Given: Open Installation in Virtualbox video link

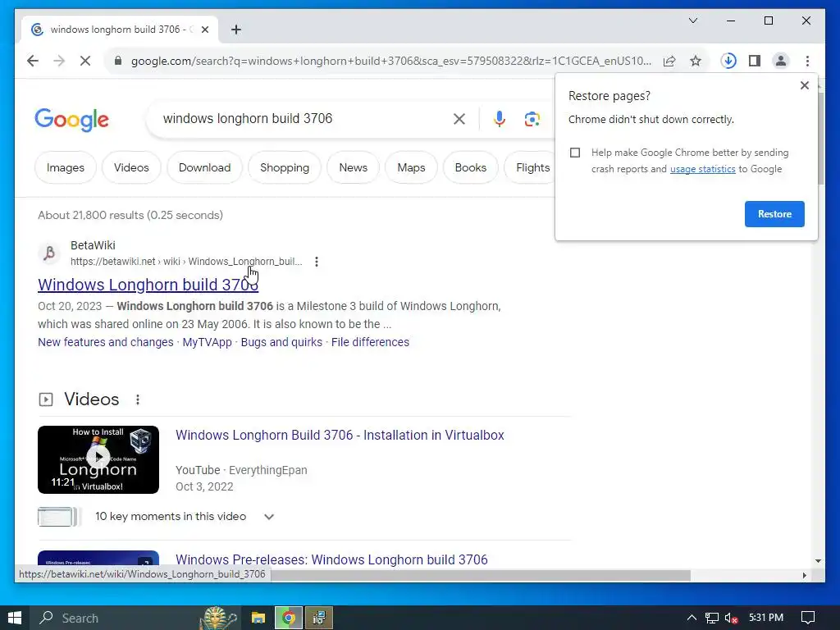Looking at the screenshot, I should tap(340, 435).
